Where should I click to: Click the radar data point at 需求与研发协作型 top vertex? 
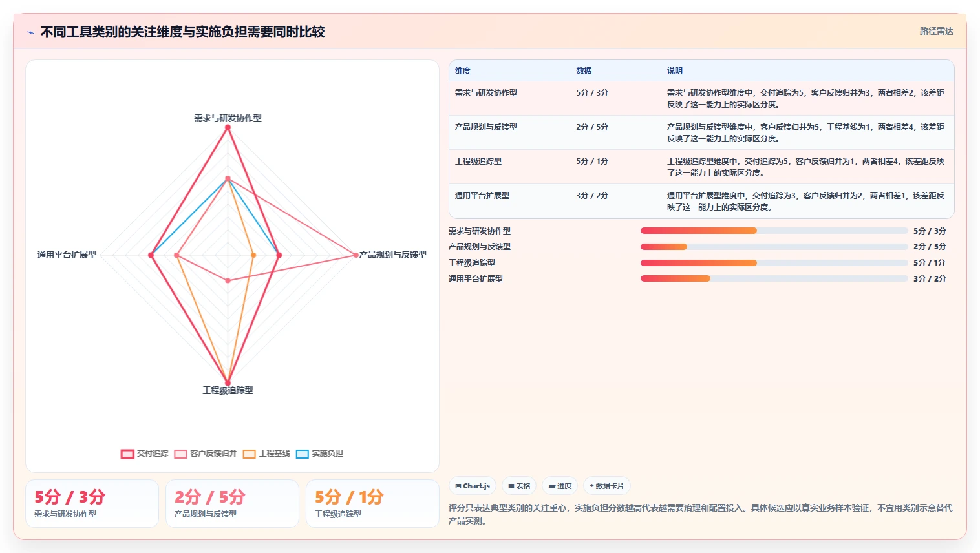pos(228,127)
